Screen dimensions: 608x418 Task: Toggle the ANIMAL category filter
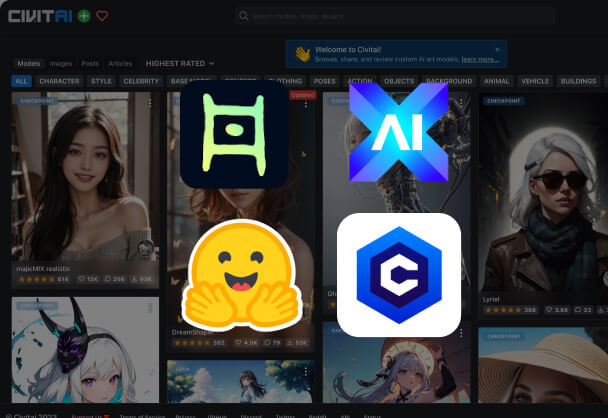(x=496, y=81)
